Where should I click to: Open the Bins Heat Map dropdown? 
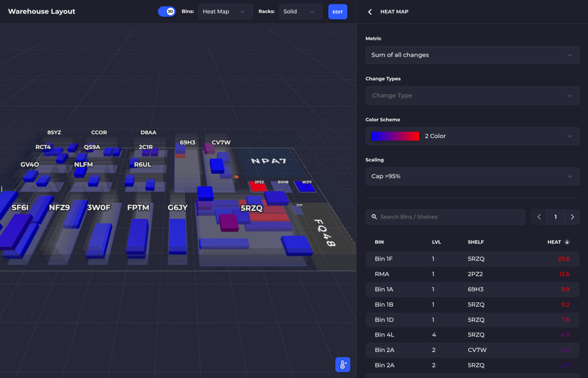[x=225, y=11]
